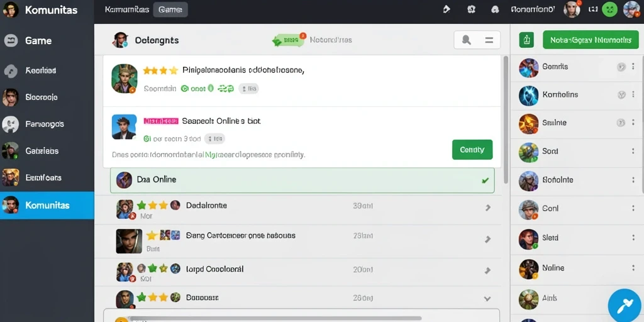Expand the Dedalronte row arrow
This screenshot has width=644, height=322.
coord(487,208)
